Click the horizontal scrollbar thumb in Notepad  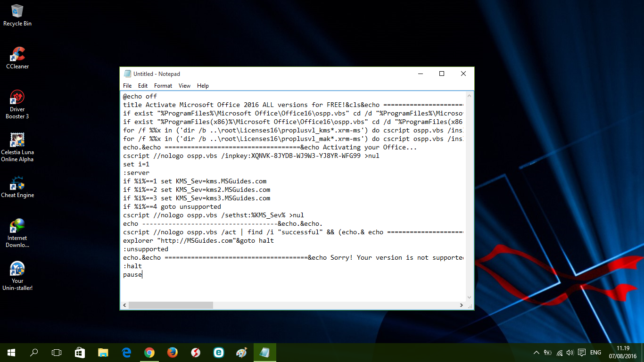pyautogui.click(x=171, y=305)
